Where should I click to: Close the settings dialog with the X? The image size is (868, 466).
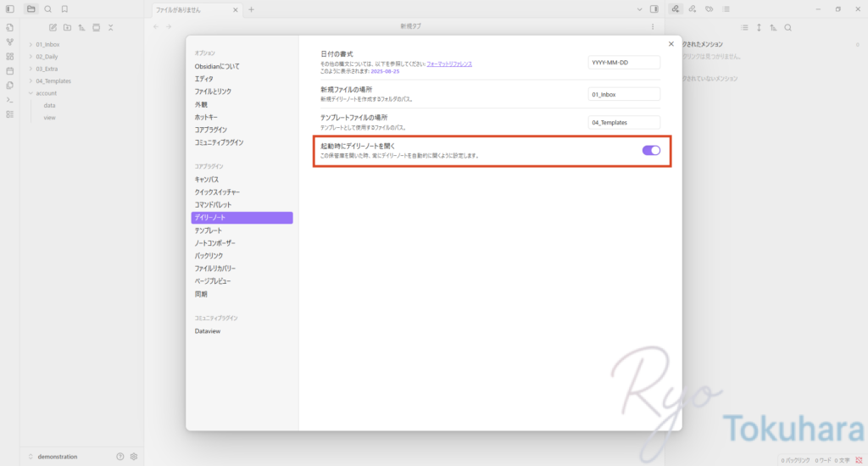(671, 44)
